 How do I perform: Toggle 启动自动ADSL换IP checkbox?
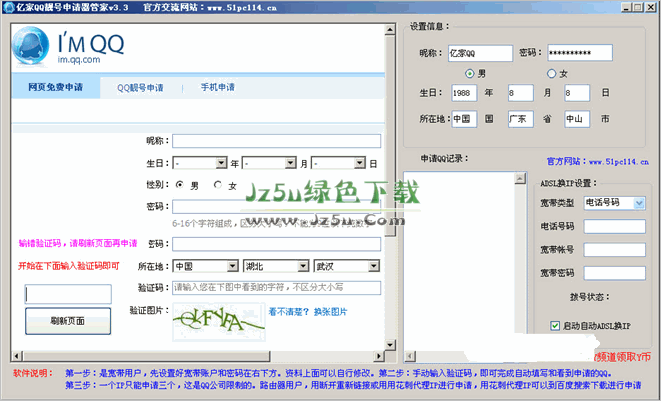[x=555, y=326]
